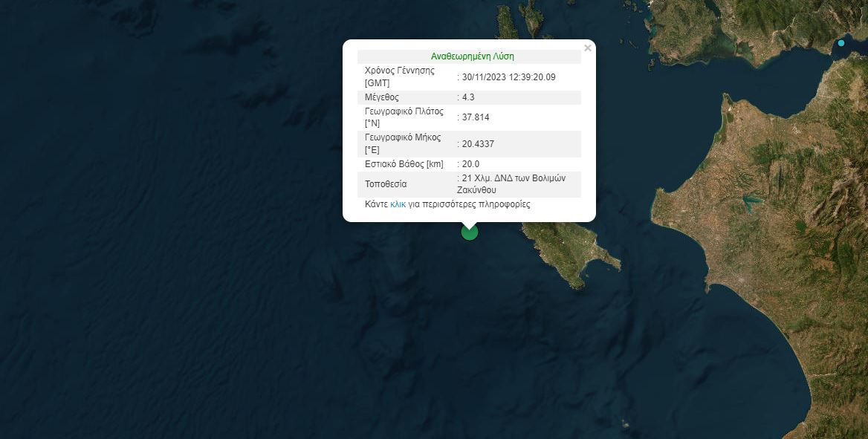Click the "Αναθεωρημένη Λύση" popup header
Screen dimensions: 868x439
(472, 56)
